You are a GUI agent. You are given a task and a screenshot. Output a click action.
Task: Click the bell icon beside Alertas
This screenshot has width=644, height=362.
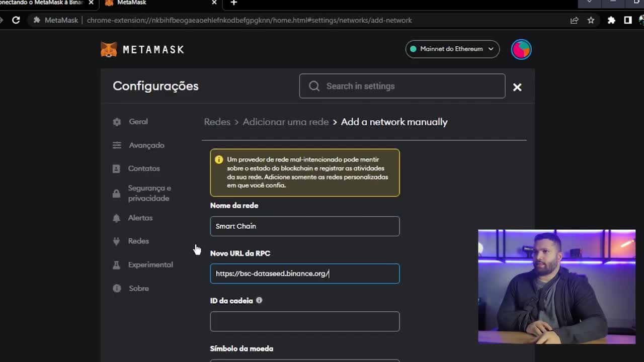116,218
